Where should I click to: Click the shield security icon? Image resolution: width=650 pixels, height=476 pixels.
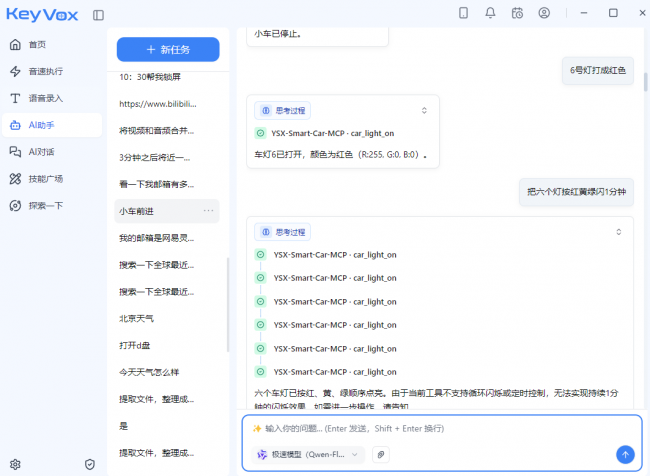click(90, 464)
